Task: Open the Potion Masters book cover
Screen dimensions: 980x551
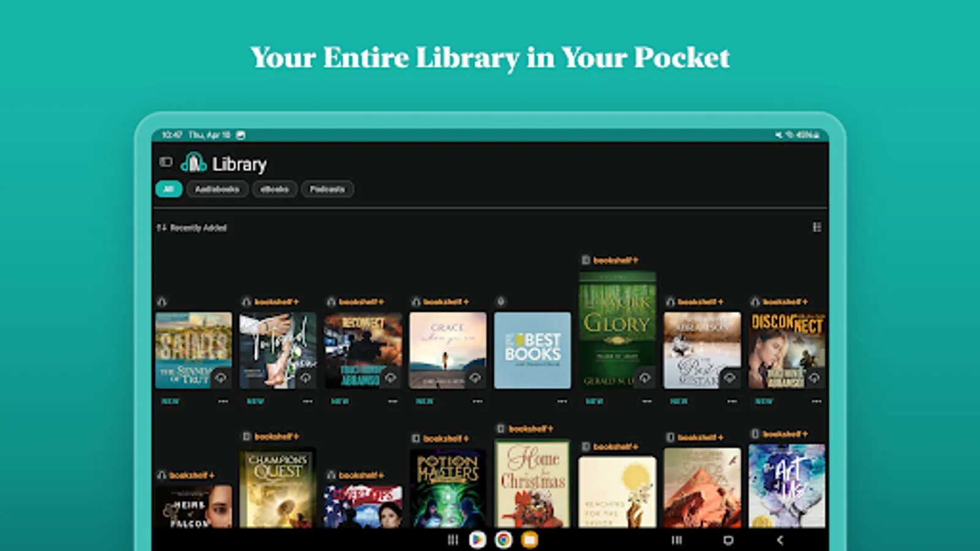Action: (447, 487)
